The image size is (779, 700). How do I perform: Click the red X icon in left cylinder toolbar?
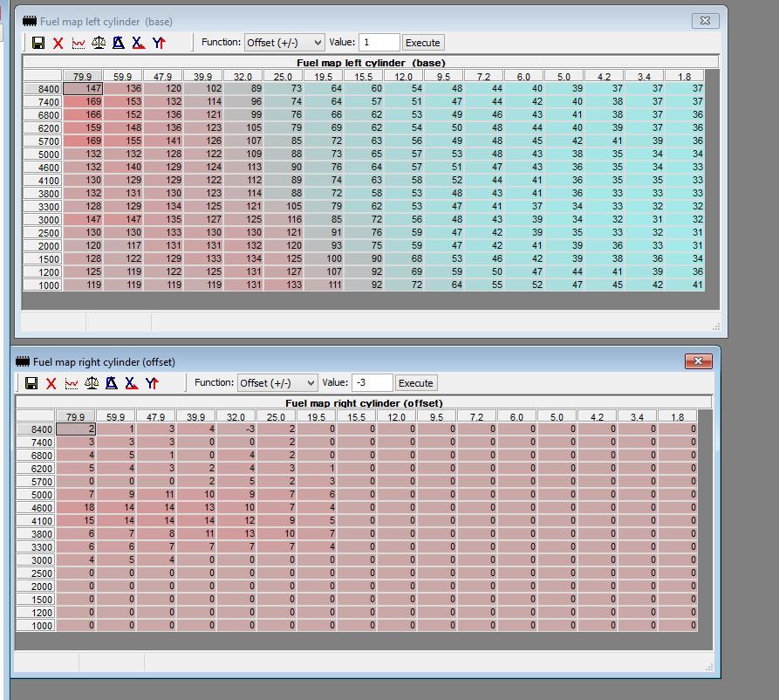click(58, 44)
